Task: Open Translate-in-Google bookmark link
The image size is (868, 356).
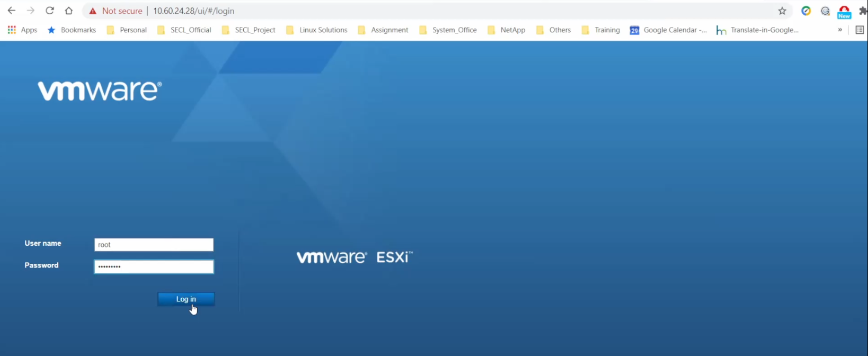Action: pos(757,30)
